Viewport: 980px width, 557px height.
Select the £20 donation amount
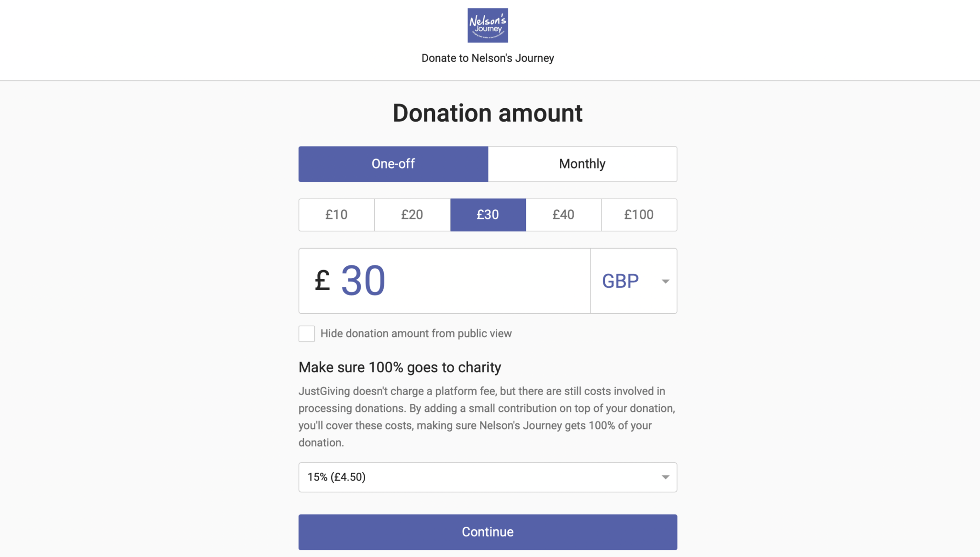(x=412, y=215)
